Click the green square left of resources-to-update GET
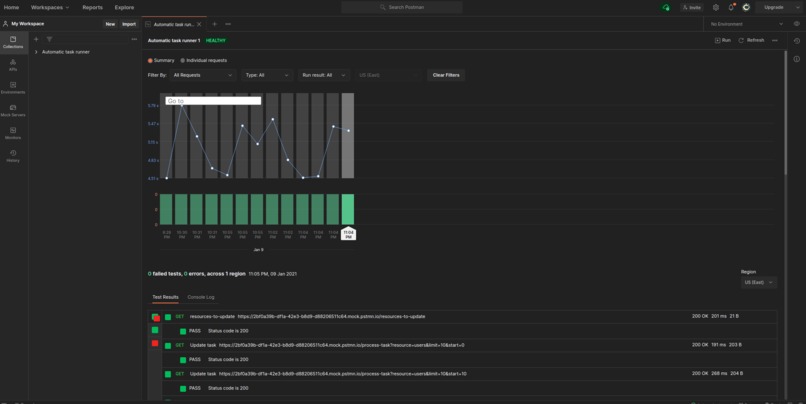This screenshot has height=404, width=806. click(168, 317)
